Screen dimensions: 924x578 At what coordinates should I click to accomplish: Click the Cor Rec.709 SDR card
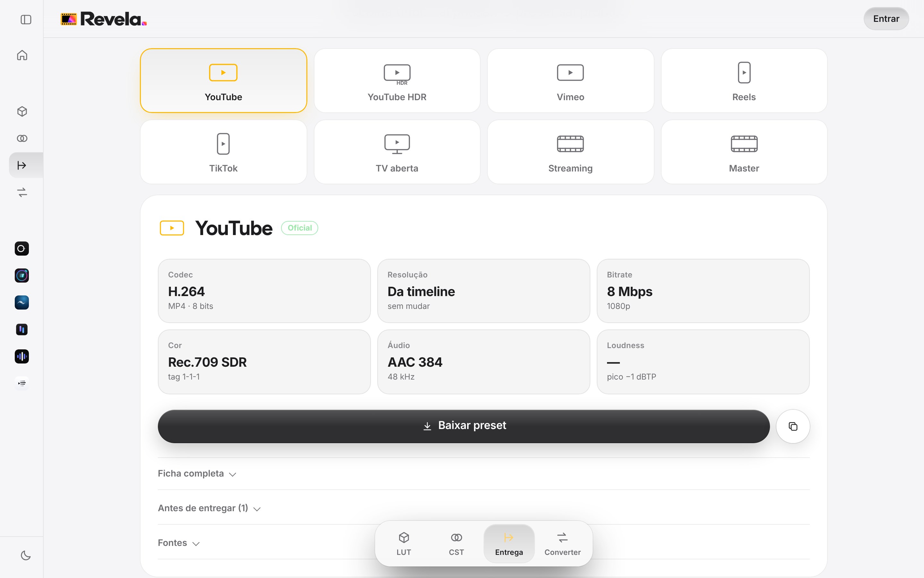coord(264,362)
